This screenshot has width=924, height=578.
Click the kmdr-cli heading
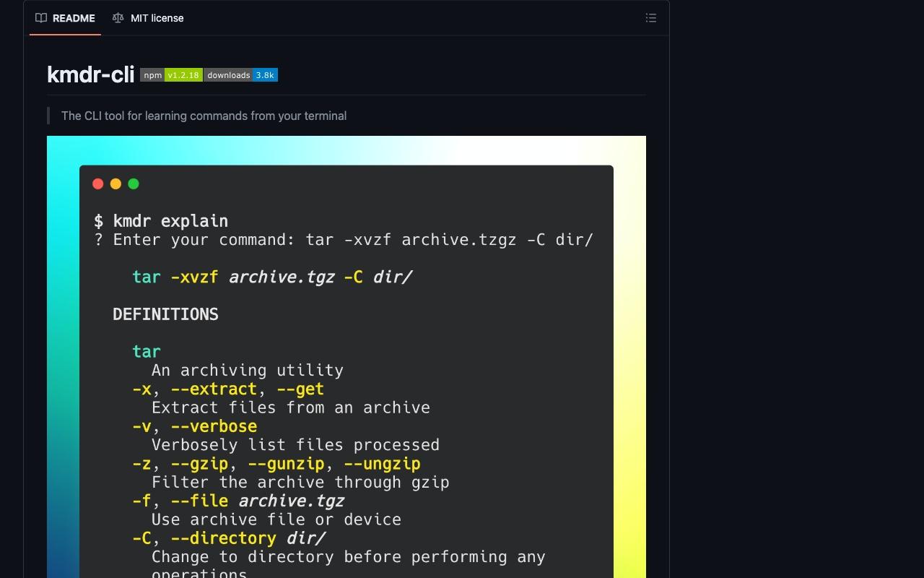[90, 74]
